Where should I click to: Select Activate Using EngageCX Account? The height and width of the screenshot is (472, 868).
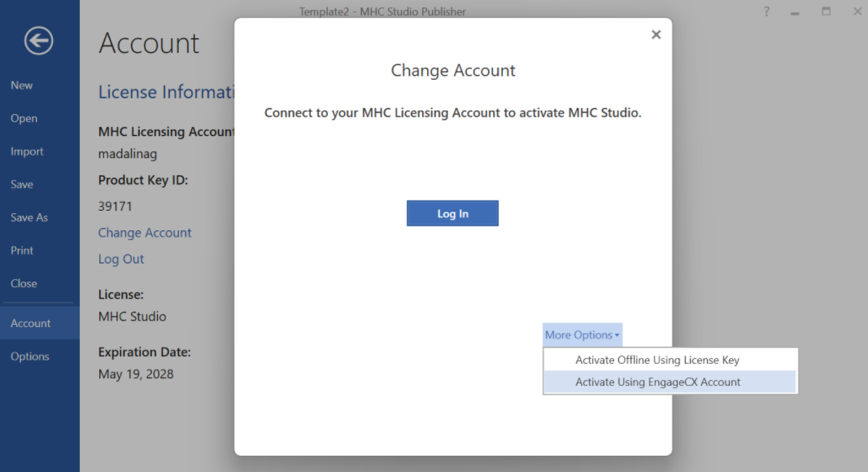pos(670,382)
